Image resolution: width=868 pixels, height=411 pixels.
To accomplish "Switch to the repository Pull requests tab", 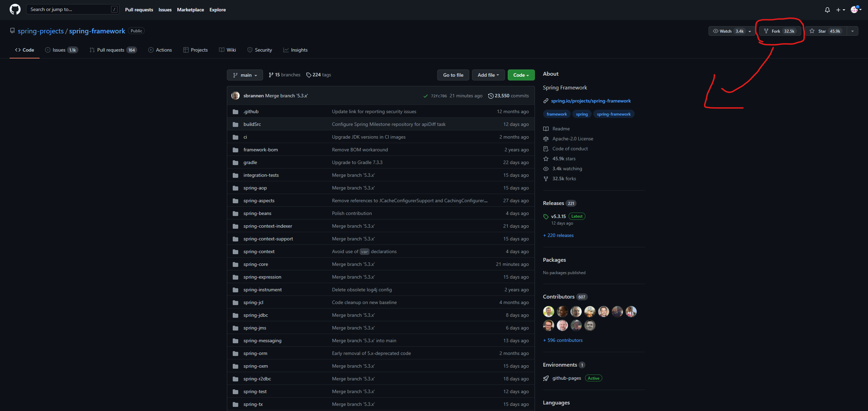I will coord(113,50).
